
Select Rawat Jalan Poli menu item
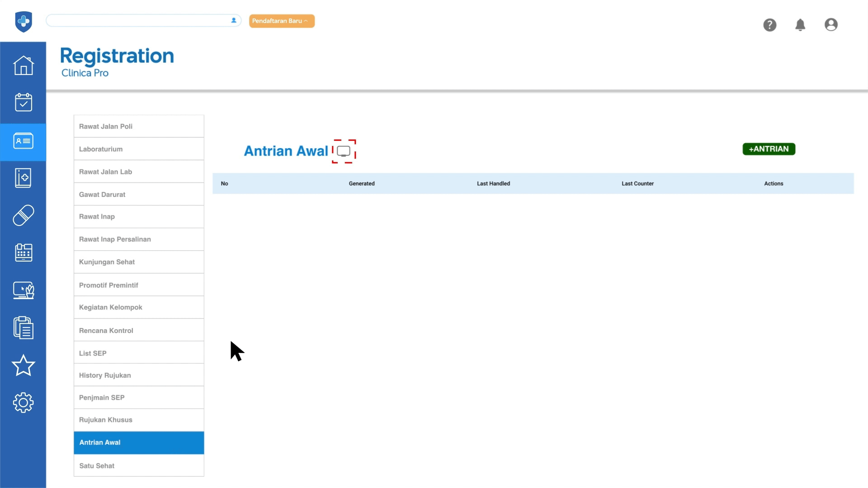[139, 127]
